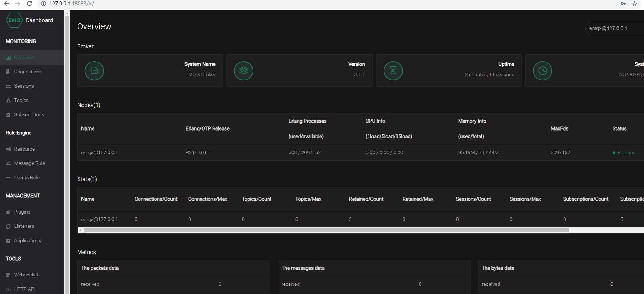
Task: Click the 308 / 2097152 processes value
Action: (x=305, y=152)
